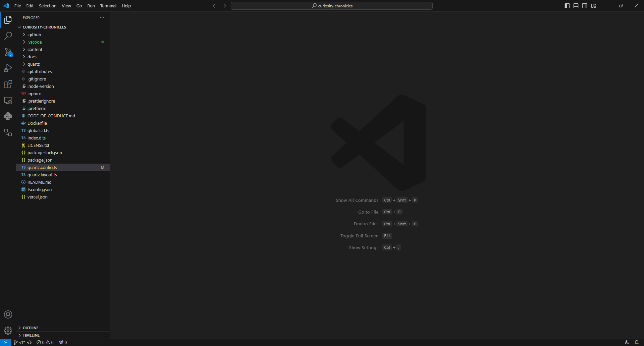Screen dimensions: 644x346
Task: Toggle Secondary Side Bar layout icon
Action: (585, 6)
